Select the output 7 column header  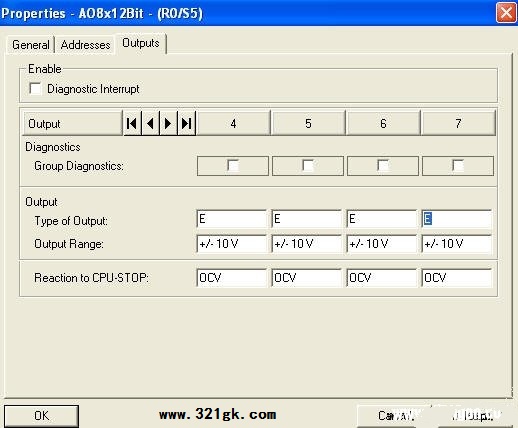(458, 124)
